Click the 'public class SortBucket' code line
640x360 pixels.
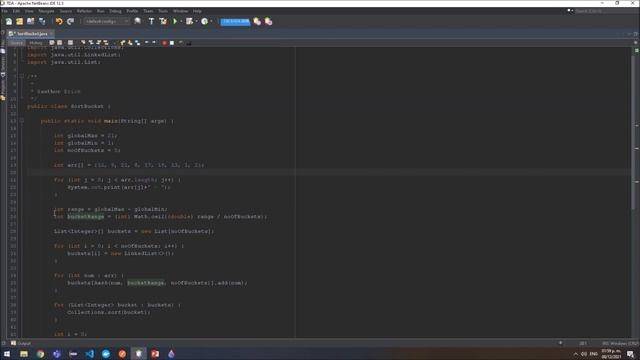click(x=69, y=106)
